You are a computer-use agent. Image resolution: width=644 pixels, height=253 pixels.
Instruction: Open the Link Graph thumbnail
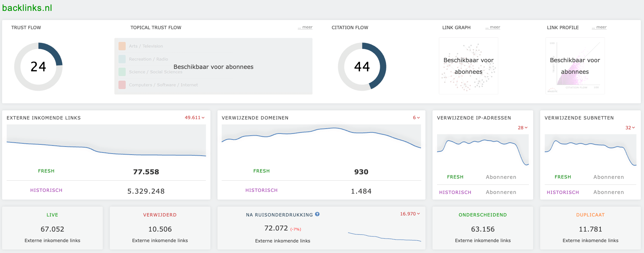468,66
